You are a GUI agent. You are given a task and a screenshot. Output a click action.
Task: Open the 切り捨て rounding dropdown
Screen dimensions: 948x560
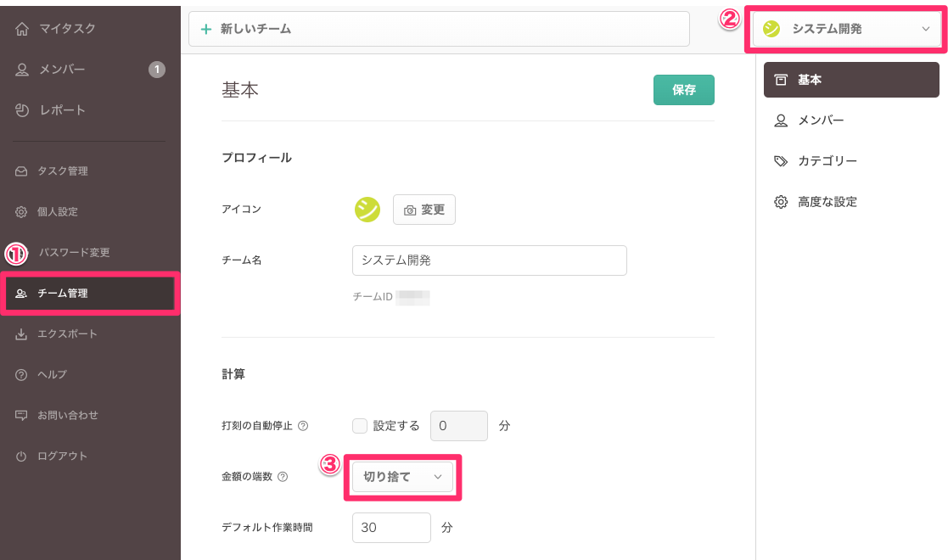point(403,477)
